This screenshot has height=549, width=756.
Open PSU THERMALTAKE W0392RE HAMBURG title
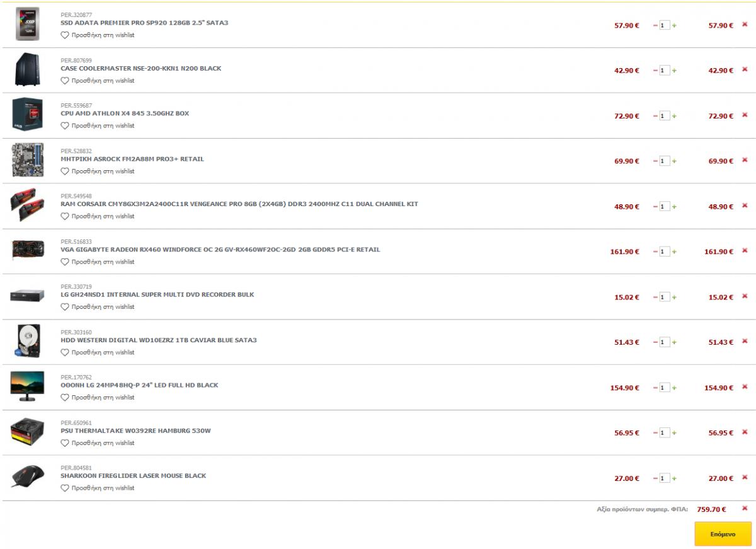point(135,431)
